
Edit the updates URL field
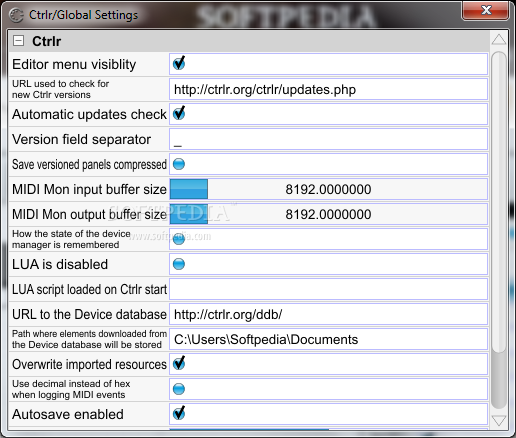(x=328, y=89)
